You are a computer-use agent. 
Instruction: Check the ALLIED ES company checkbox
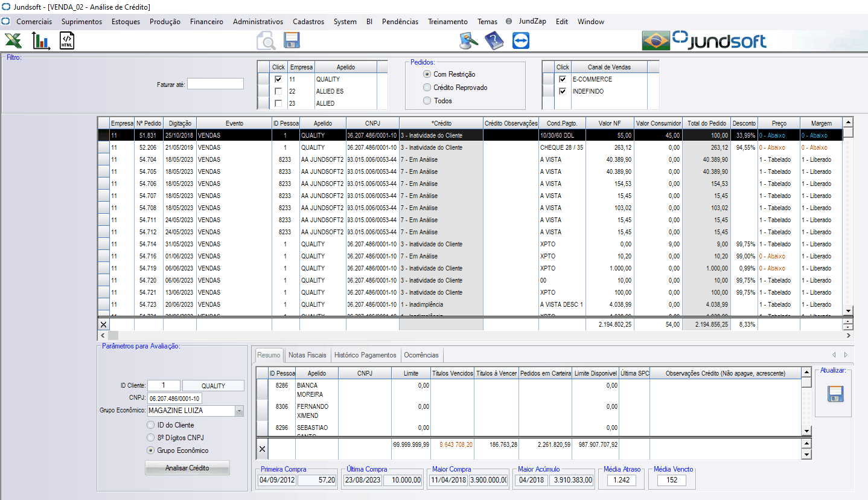(x=278, y=91)
